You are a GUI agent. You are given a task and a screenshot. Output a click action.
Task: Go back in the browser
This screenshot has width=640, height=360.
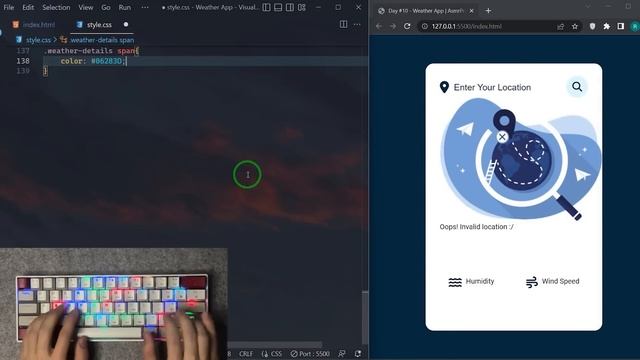pos(379,26)
